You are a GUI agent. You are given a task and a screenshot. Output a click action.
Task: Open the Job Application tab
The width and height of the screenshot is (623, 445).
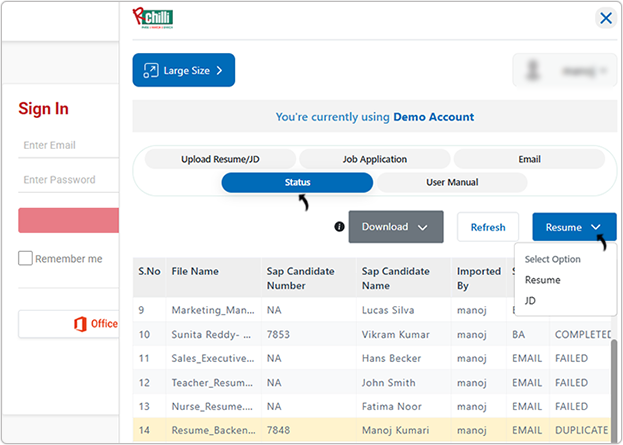click(x=374, y=159)
